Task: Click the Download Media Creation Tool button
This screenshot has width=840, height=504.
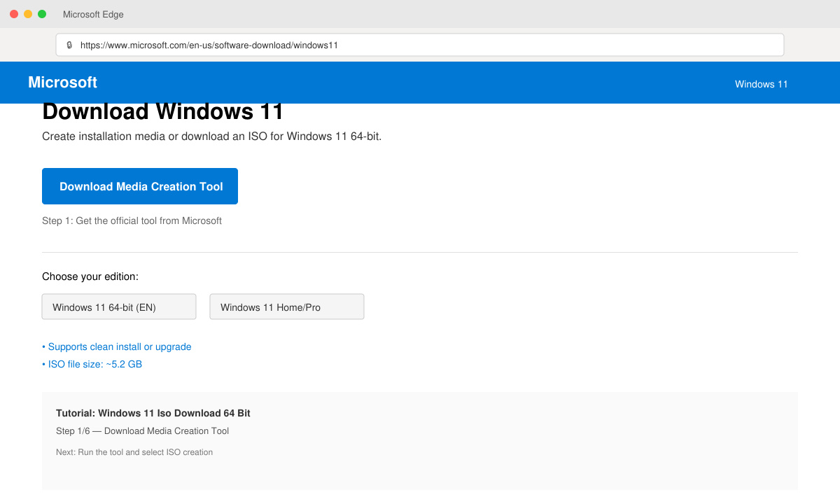Action: [x=140, y=186]
